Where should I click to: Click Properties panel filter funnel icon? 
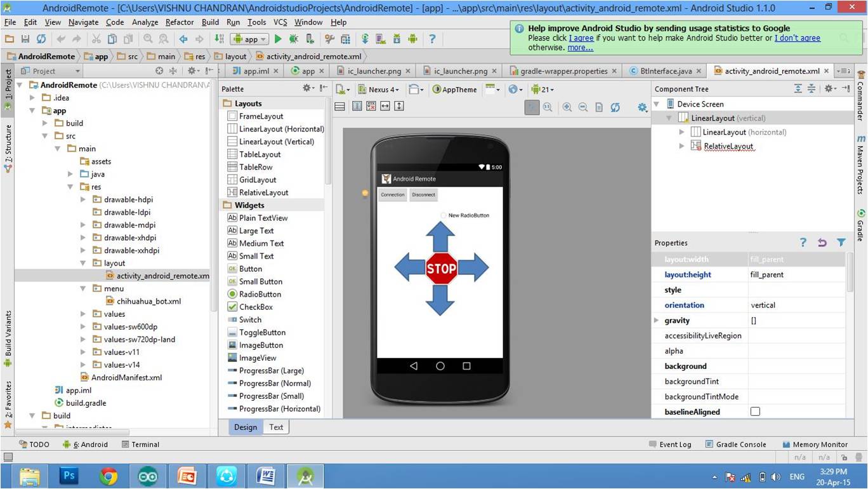[x=841, y=243]
